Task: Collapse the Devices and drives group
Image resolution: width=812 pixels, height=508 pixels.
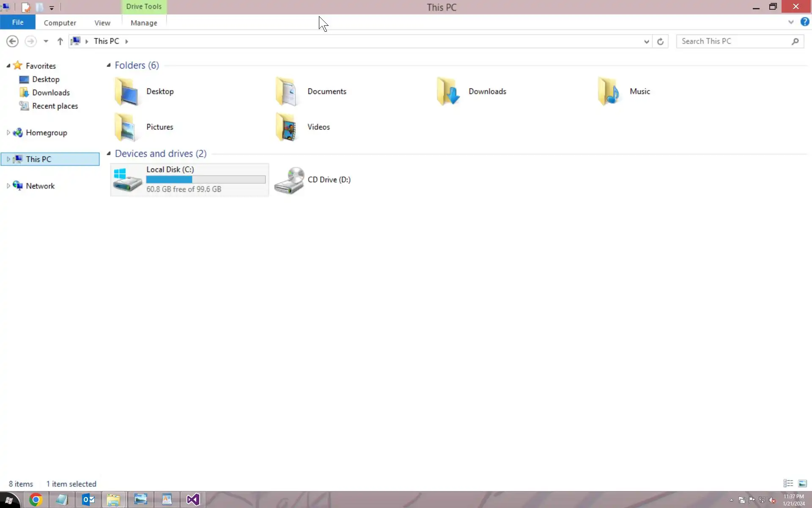Action: tap(109, 154)
